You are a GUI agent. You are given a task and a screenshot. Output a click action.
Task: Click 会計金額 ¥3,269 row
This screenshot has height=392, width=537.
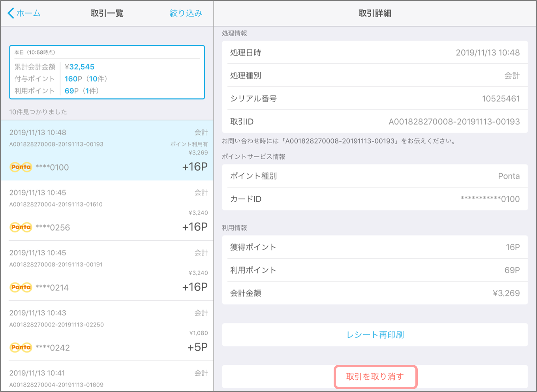click(x=375, y=293)
